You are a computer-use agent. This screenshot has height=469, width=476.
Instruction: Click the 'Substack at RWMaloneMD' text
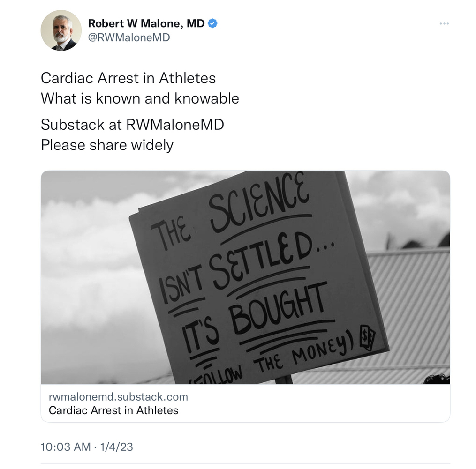point(132,124)
